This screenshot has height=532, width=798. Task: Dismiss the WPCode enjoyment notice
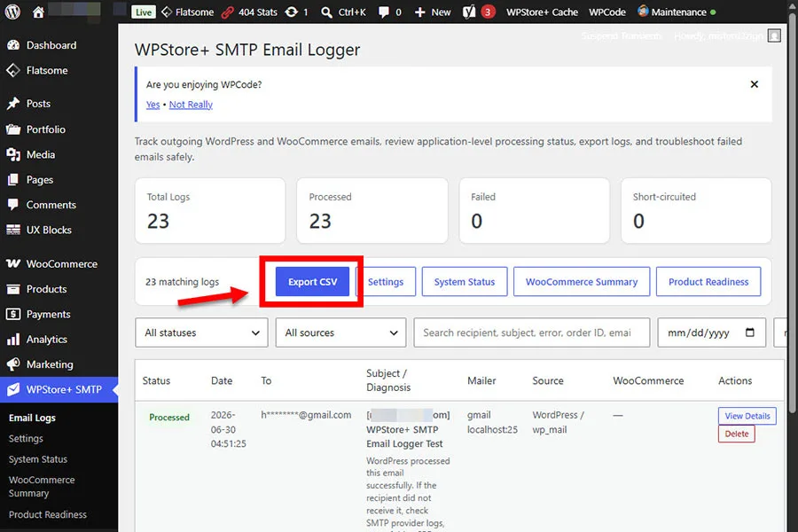[755, 84]
